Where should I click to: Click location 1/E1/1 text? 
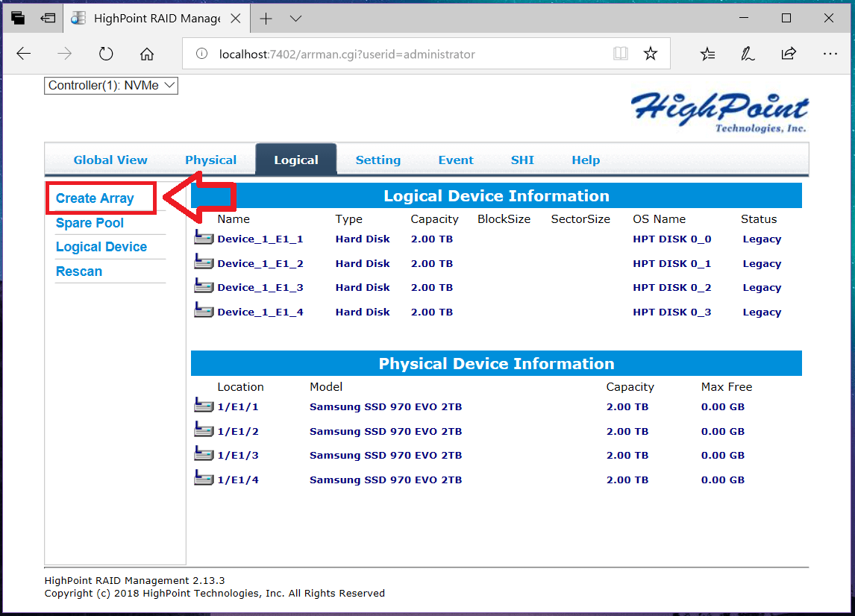[x=238, y=406]
